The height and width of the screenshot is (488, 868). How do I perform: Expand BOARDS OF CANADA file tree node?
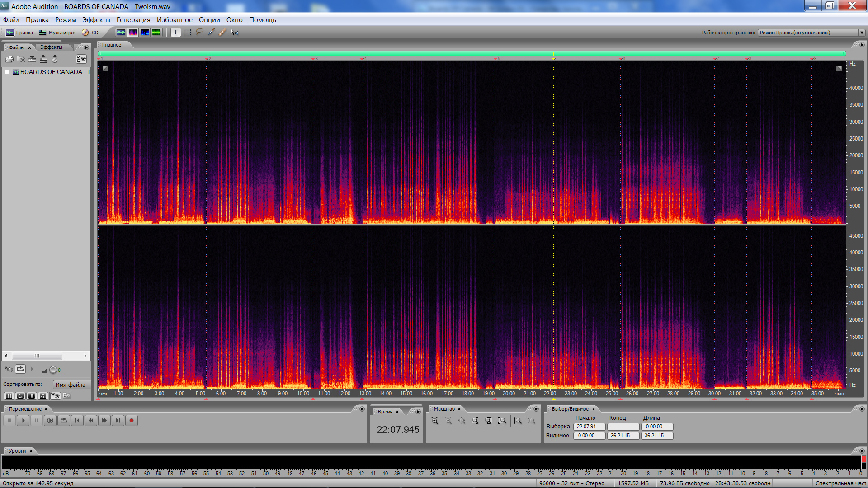(7, 72)
